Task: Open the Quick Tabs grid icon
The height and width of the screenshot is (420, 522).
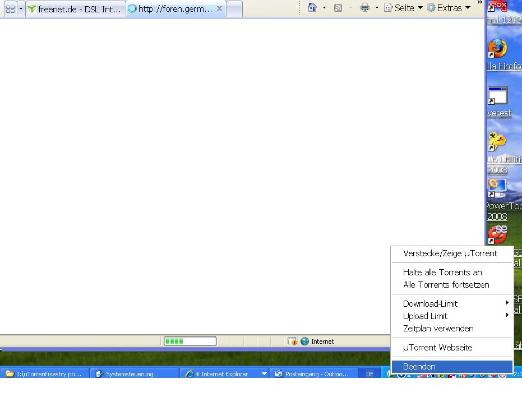Action: 10,9
